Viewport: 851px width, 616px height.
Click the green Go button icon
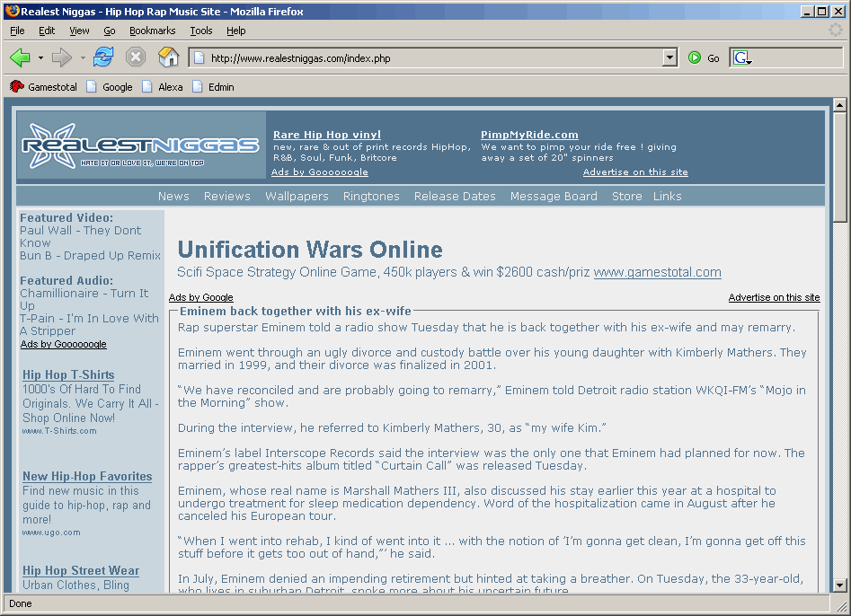(x=695, y=57)
